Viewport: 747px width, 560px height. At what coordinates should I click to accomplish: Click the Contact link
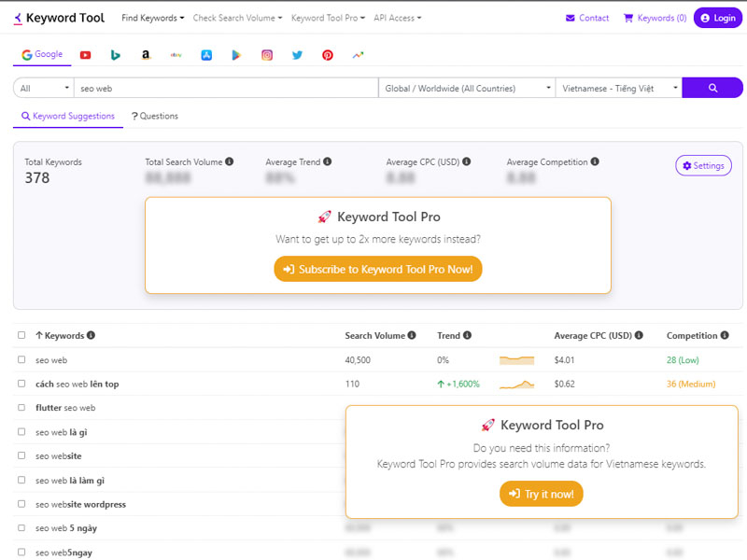(x=587, y=18)
